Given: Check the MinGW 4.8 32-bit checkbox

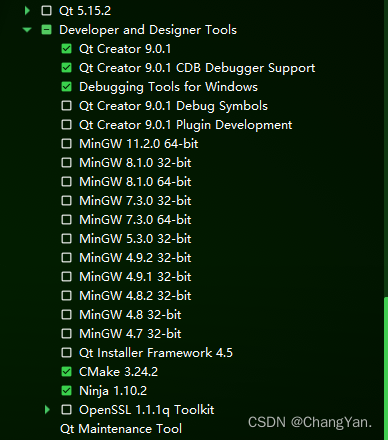Looking at the screenshot, I should [x=66, y=315].
